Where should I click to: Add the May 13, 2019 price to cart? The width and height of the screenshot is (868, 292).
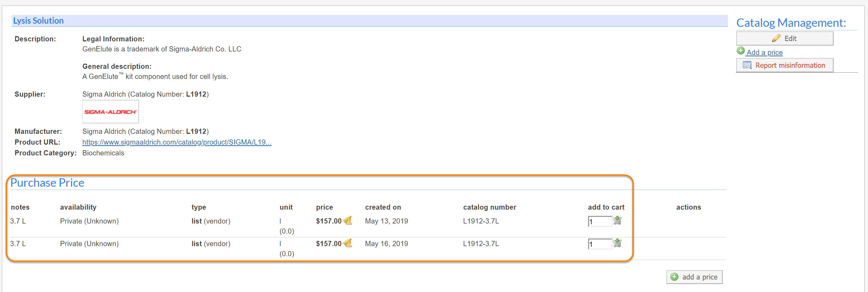point(617,220)
